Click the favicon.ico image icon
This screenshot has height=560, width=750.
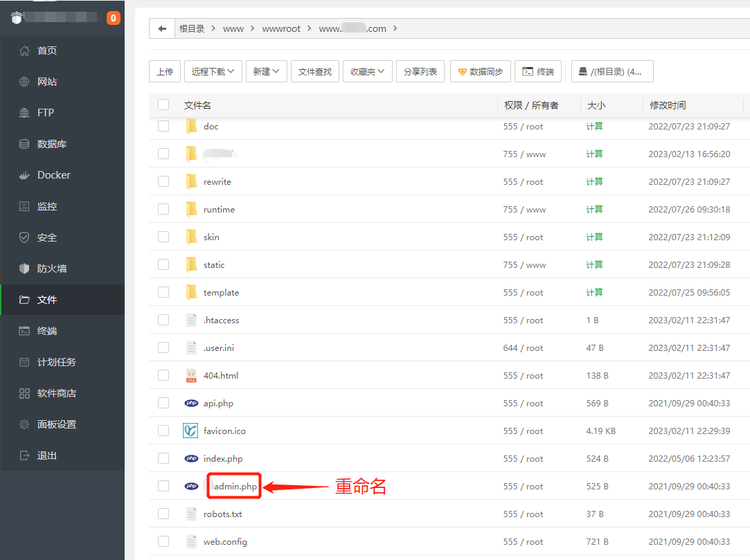point(190,431)
